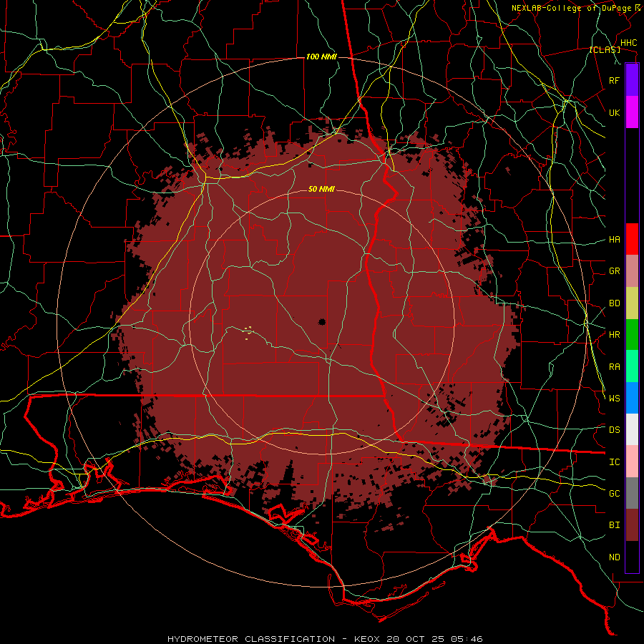The width and height of the screenshot is (644, 644).
Task: Pick the dark green HR legend swatch
Action: [632, 334]
